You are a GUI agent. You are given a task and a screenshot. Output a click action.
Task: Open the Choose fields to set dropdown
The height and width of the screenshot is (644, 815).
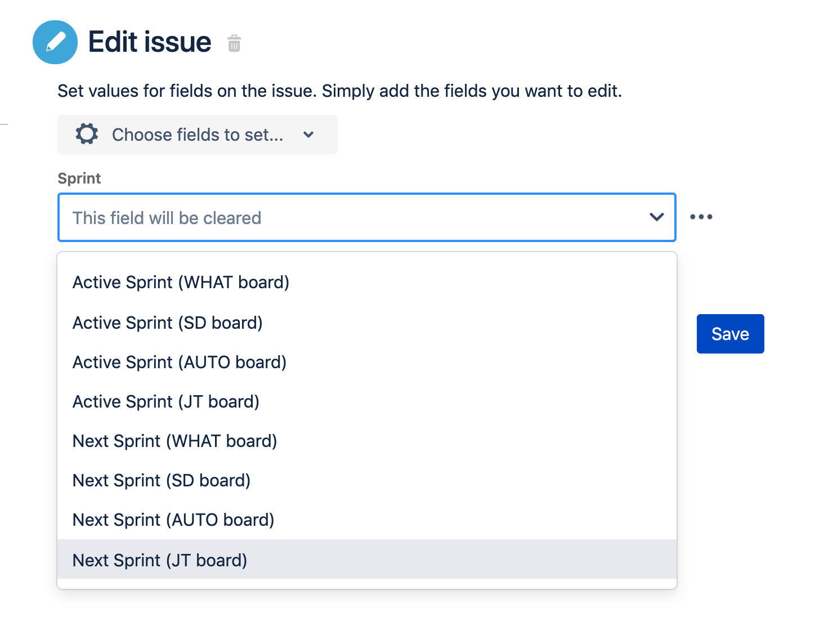pyautogui.click(x=198, y=135)
